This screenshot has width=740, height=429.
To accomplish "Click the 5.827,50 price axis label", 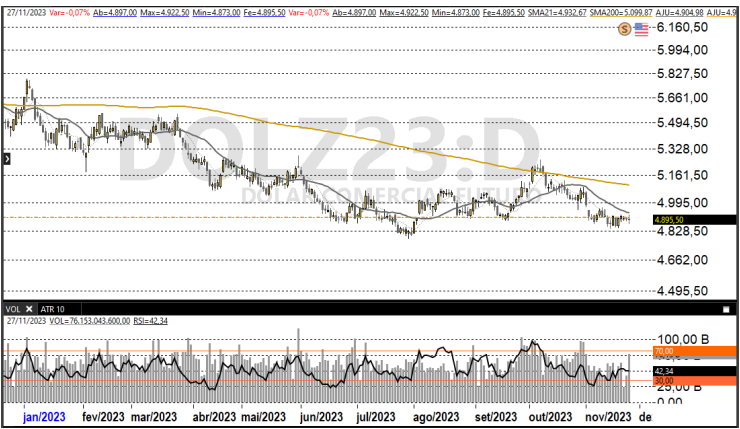I will (x=682, y=74).
